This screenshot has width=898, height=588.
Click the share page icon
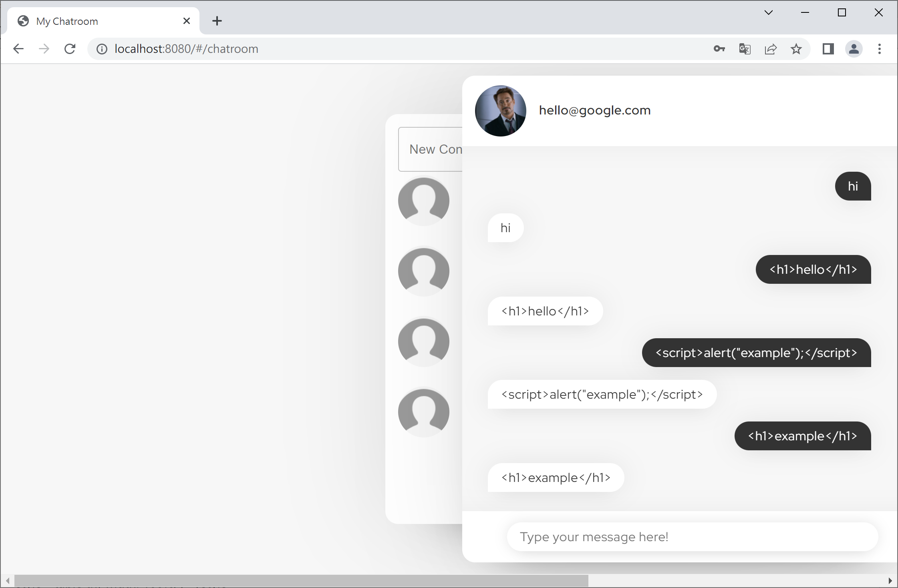(771, 48)
